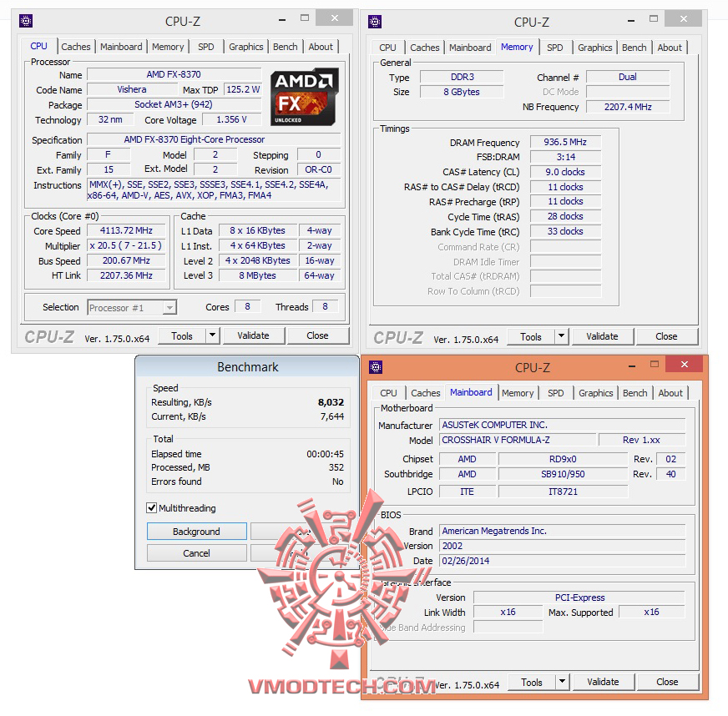This screenshot has width=728, height=716.
Task: Toggle the Multithreading checkbox in Benchmark
Action: point(151,508)
